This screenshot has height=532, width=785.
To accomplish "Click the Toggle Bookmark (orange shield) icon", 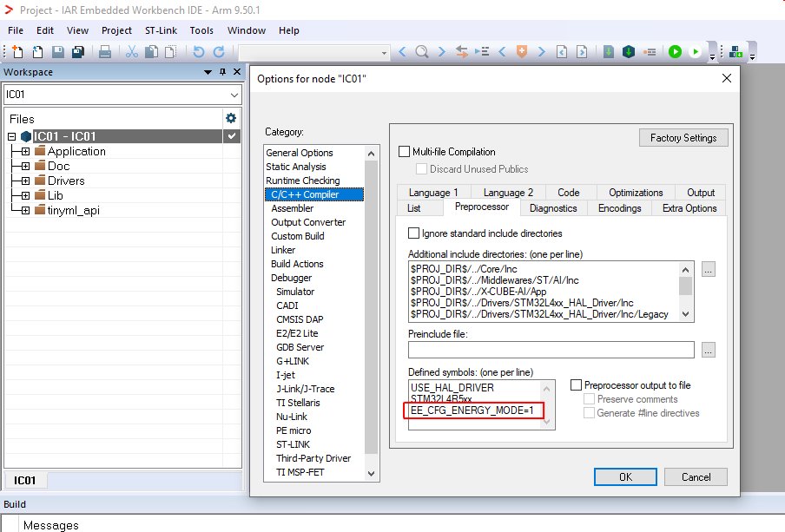I will tap(522, 51).
